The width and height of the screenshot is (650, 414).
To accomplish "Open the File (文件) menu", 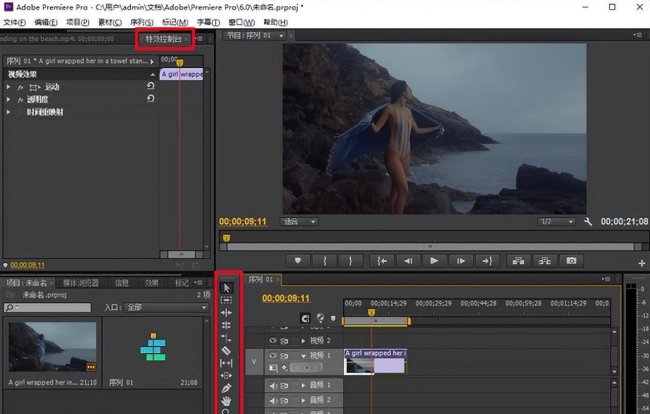I will coord(15,22).
